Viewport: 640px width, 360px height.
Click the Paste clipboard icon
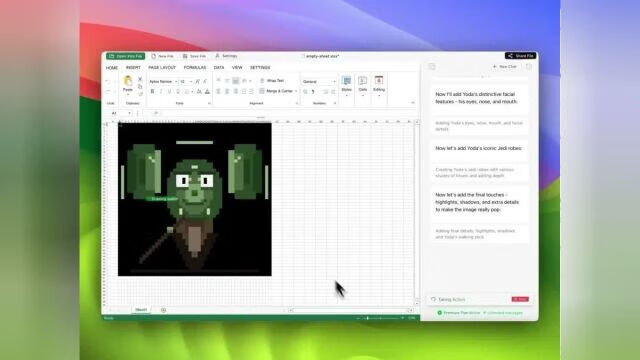(128, 81)
